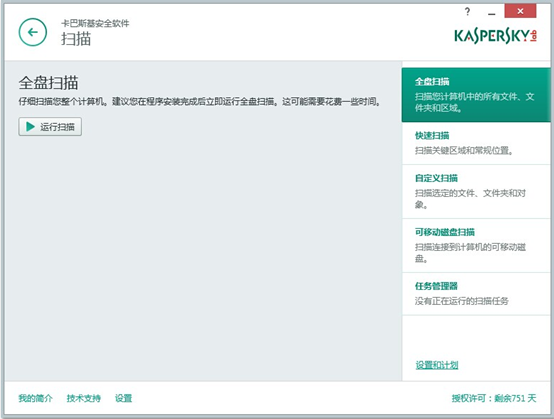Open 我的简介 at the bottom
The image size is (554, 419).
36,398
